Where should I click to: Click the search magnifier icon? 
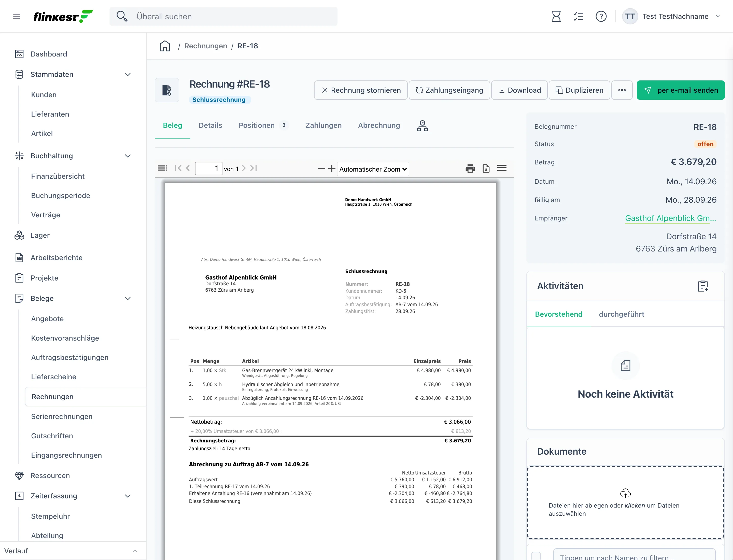coord(122,16)
